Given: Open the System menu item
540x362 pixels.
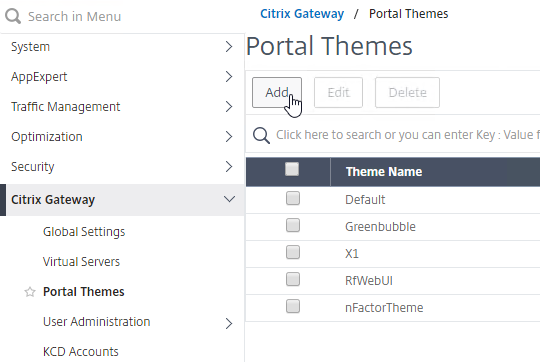Looking at the screenshot, I should 30,47.
